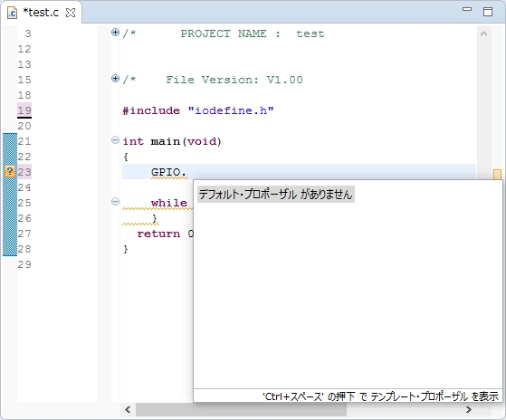Expand the folded PROJECT NAME comment block
The width and height of the screenshot is (506, 420).
[115, 33]
